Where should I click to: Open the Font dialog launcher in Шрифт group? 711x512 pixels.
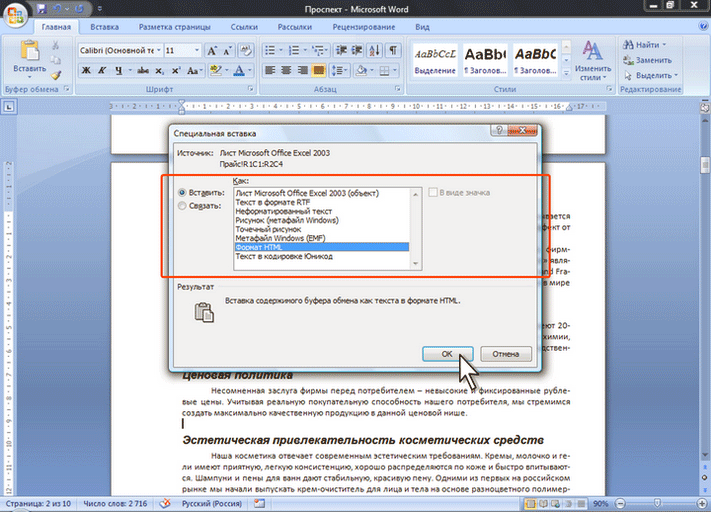pyautogui.click(x=250, y=89)
